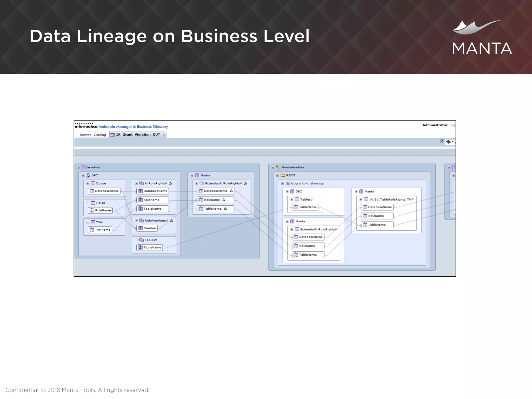Collapse the teradata group
The height and width of the screenshot is (399, 532).
pyautogui.click(x=78, y=167)
